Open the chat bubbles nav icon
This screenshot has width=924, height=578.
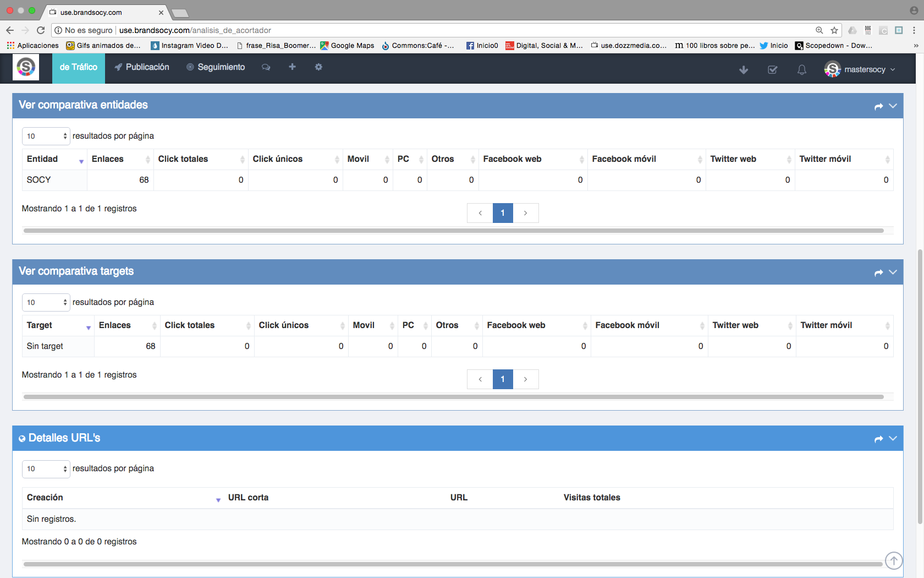pos(266,67)
